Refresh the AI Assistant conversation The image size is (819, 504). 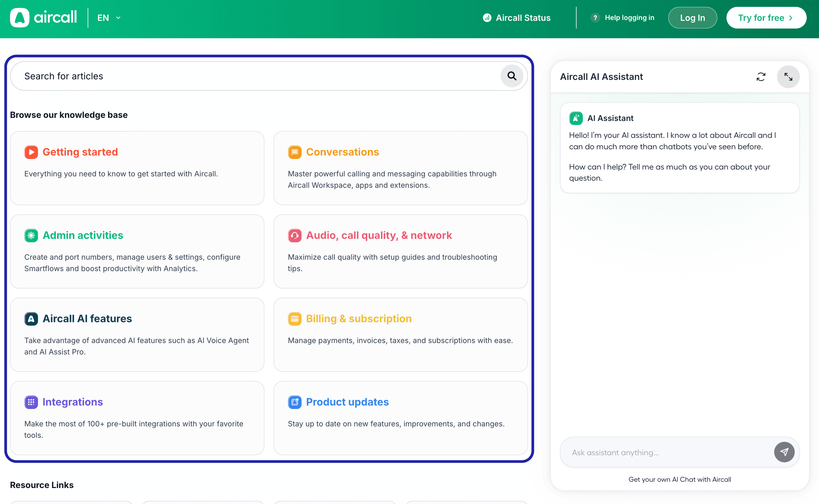[761, 77]
